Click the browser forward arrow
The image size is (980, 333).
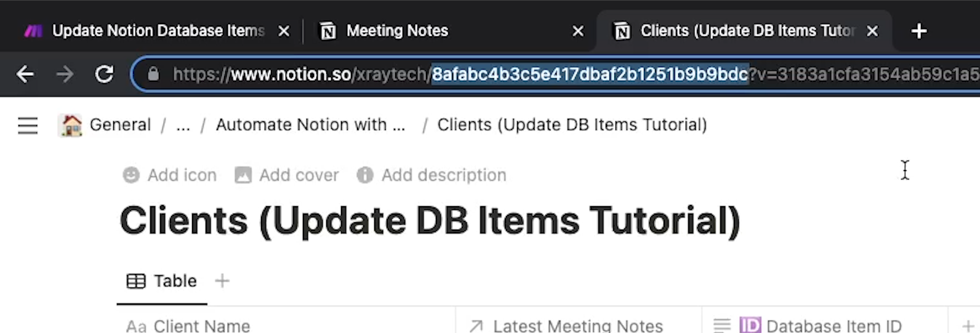[x=65, y=74]
